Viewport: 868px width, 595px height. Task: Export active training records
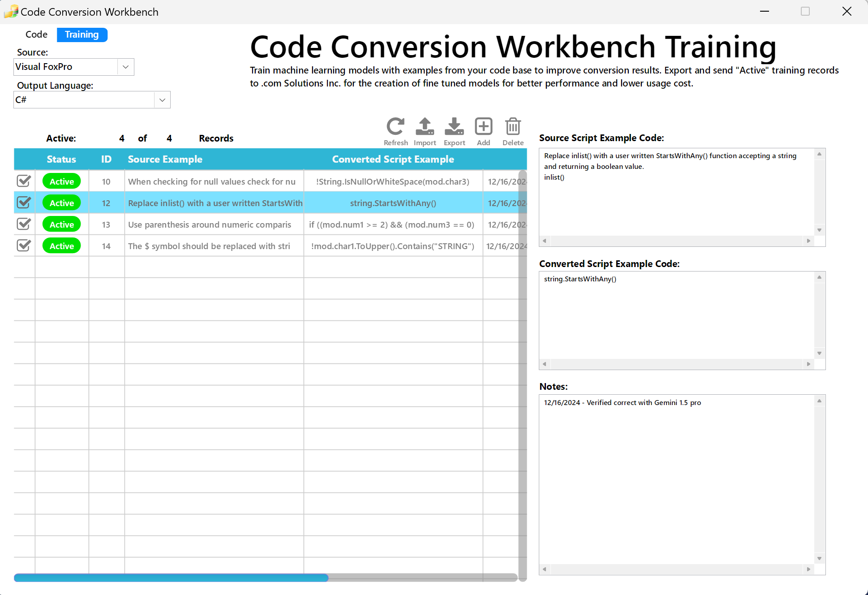(454, 128)
